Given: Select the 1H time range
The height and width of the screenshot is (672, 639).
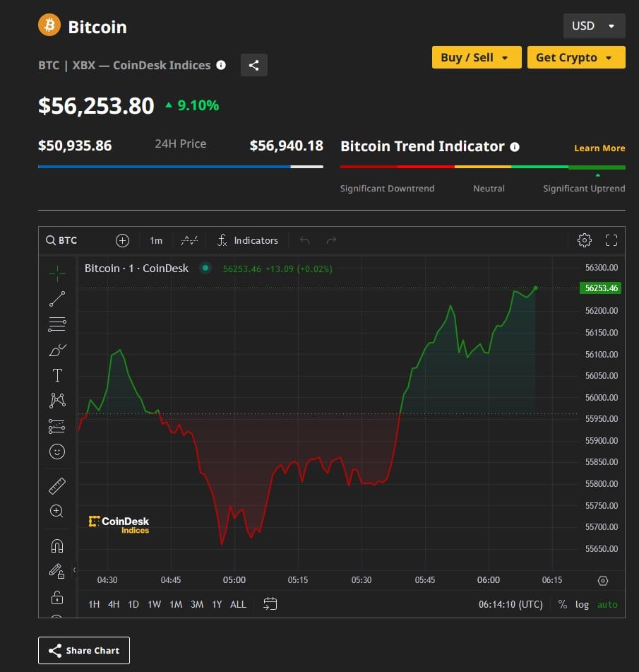Looking at the screenshot, I should (94, 604).
